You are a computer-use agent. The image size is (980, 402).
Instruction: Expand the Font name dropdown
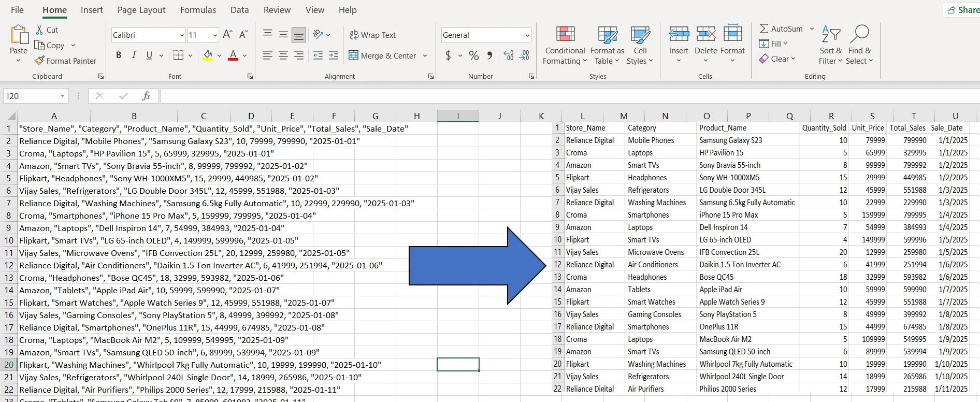tap(182, 35)
